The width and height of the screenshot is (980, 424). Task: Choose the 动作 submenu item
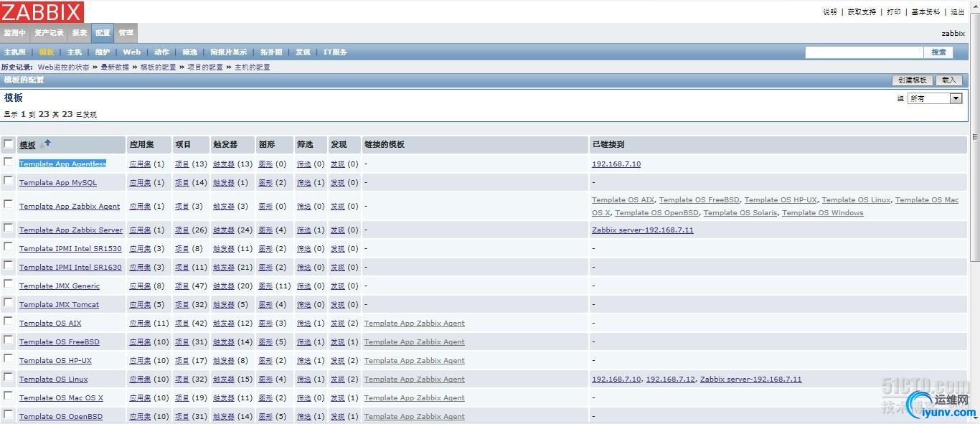coord(161,52)
